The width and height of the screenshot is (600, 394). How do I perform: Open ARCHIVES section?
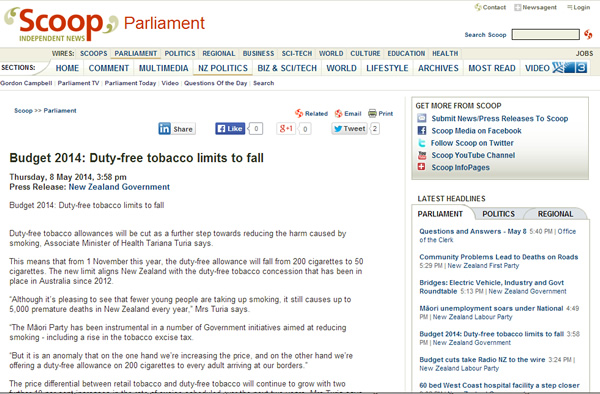click(438, 68)
